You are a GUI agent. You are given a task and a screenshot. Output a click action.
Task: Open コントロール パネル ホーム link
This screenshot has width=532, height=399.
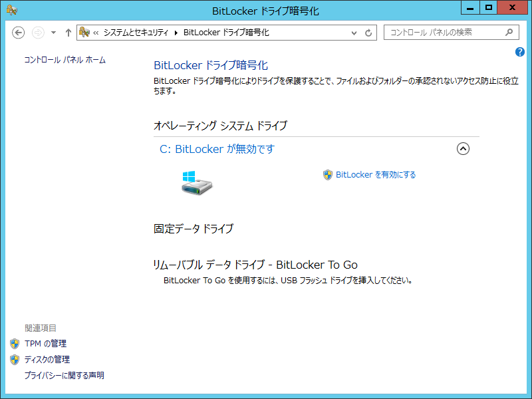[x=65, y=60]
